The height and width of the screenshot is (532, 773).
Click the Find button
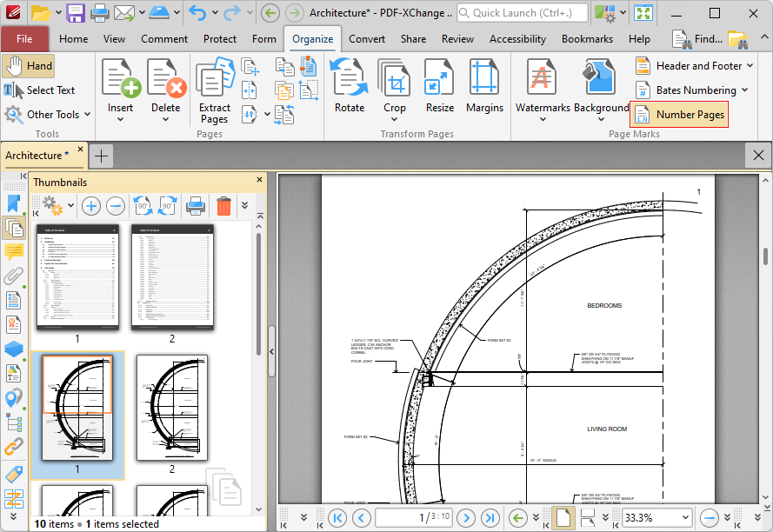(697, 39)
